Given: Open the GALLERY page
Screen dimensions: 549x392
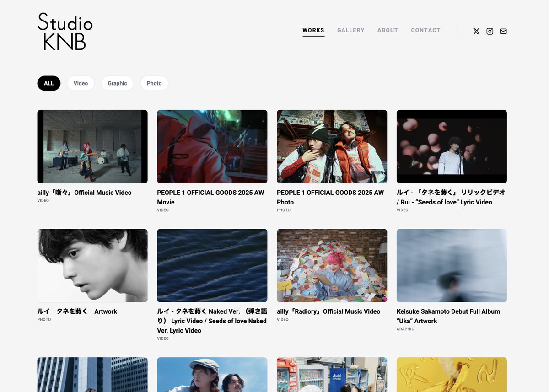Looking at the screenshot, I should [x=351, y=30].
